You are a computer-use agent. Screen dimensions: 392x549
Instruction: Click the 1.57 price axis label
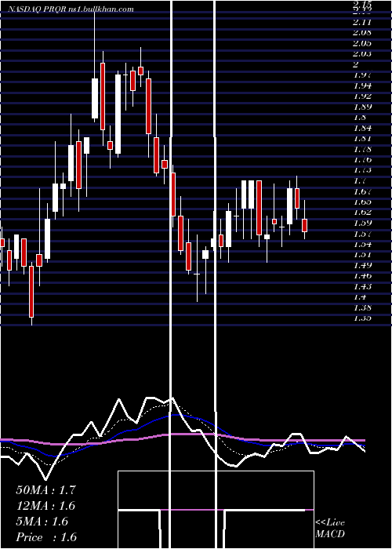pyautogui.click(x=362, y=234)
